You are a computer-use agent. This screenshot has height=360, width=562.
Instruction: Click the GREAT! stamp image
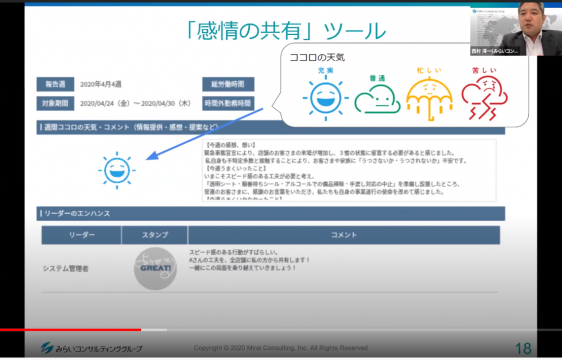155,268
